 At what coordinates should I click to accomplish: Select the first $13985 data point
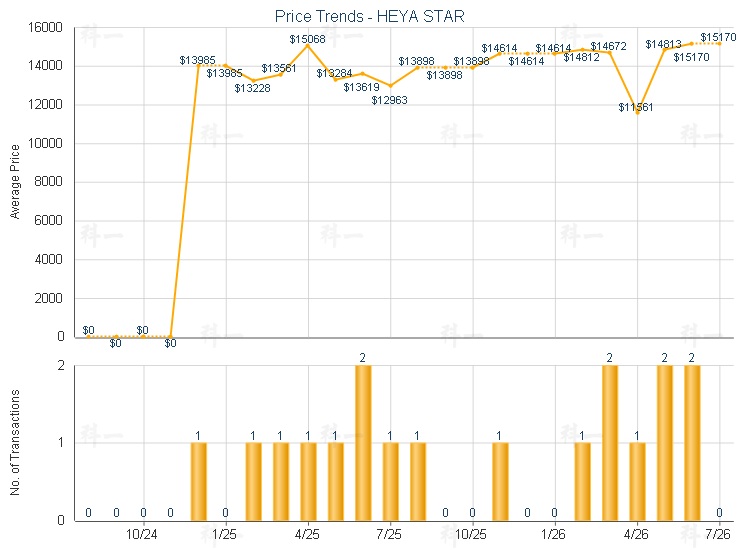pos(198,66)
